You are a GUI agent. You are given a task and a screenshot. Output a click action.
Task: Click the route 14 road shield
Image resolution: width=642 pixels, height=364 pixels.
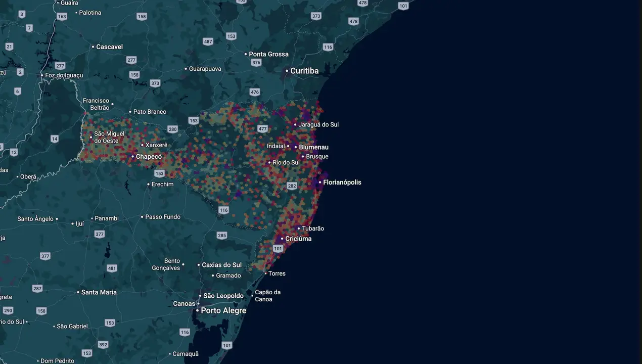[55, 139]
